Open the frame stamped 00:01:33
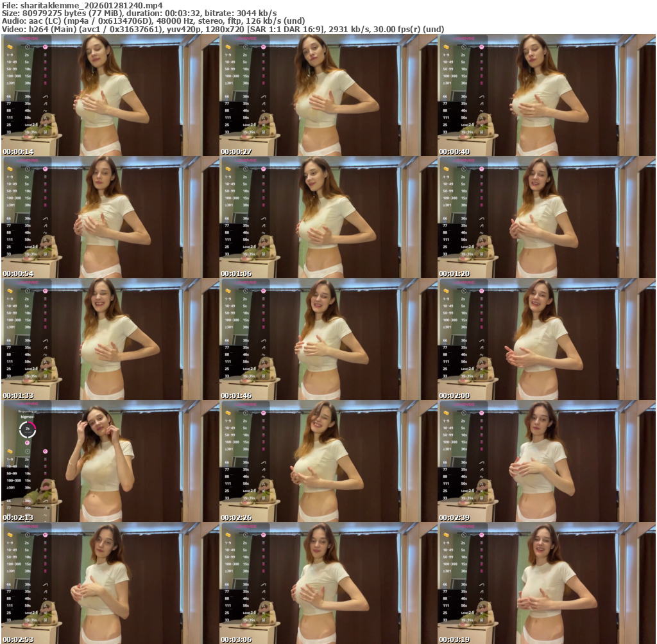The height and width of the screenshot is (644, 657). click(110, 339)
